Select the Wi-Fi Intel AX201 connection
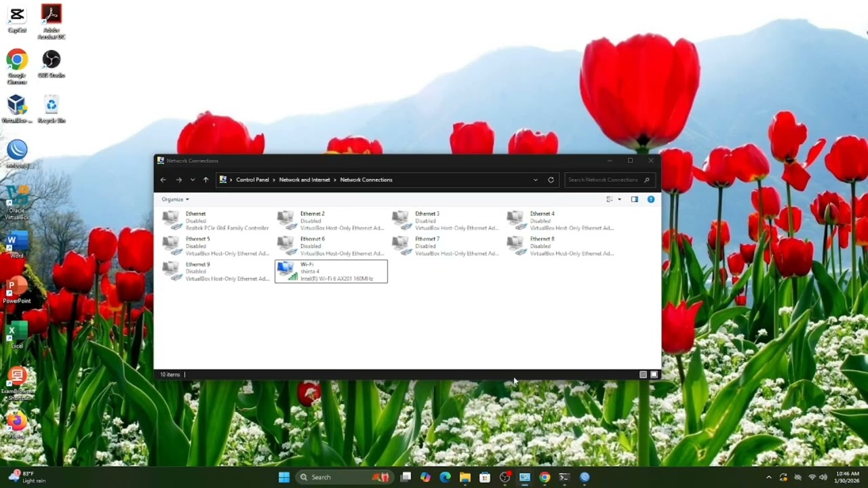 click(x=331, y=272)
